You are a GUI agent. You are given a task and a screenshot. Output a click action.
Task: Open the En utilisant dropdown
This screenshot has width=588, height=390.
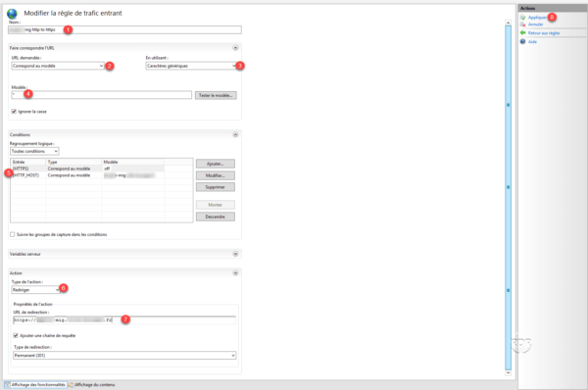[x=191, y=66]
